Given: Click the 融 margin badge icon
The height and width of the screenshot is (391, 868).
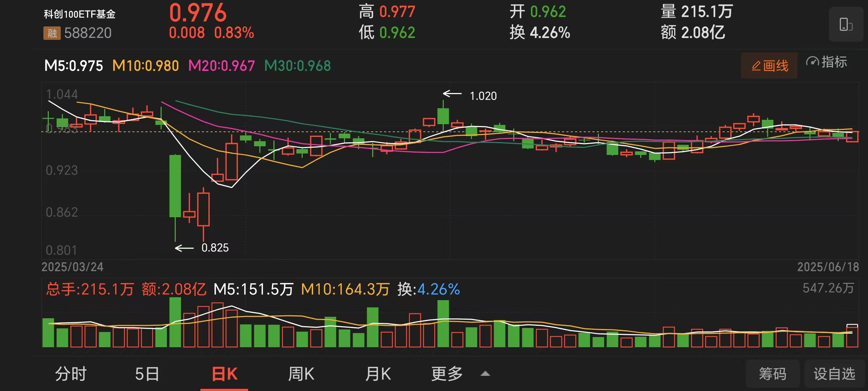Looking at the screenshot, I should click(52, 33).
